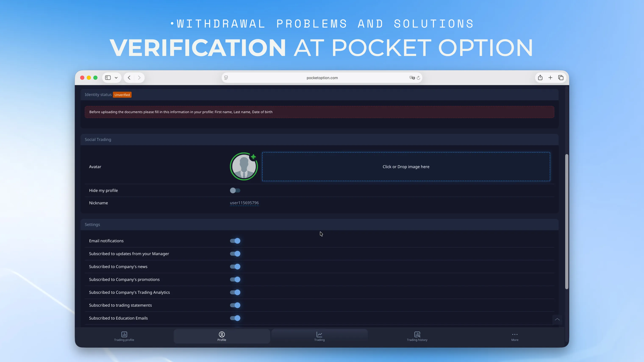Open the Trading profile tab
Image resolution: width=644 pixels, height=362 pixels.
(124, 337)
